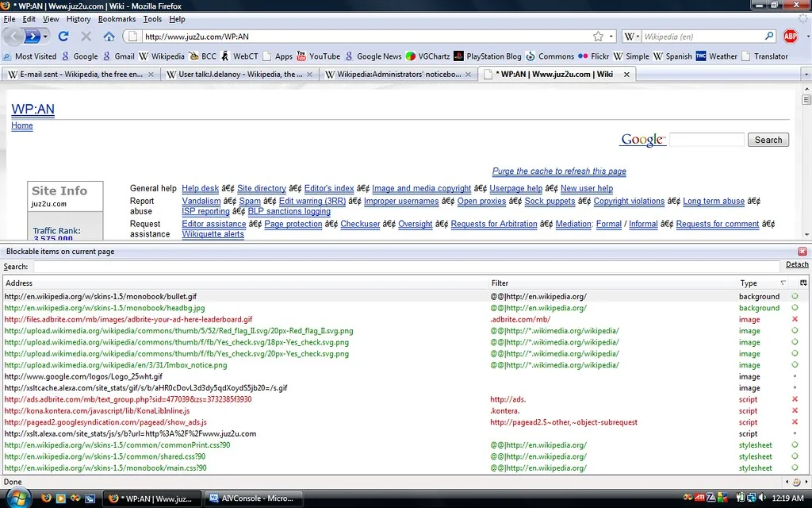Click the page vertical scrollbar
Viewport: 812px width, 508px height.
[x=806, y=164]
